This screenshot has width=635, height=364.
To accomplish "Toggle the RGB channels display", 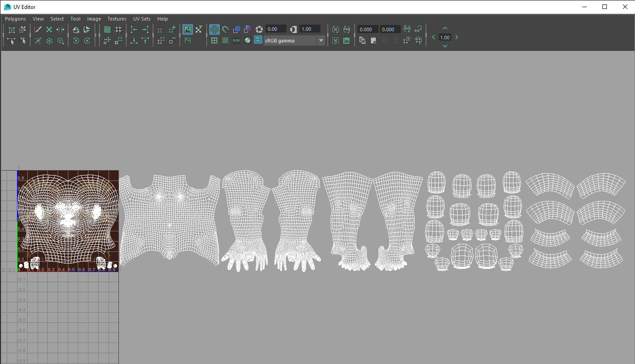I will tap(236, 41).
